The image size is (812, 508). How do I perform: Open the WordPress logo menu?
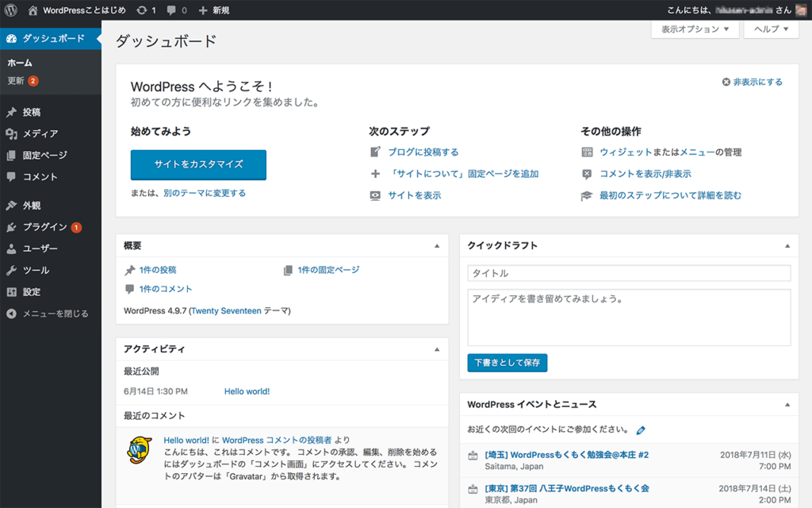(11, 10)
